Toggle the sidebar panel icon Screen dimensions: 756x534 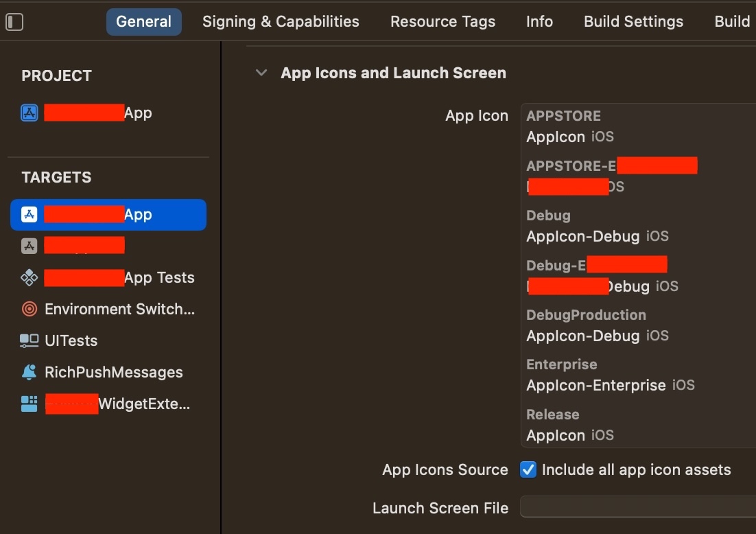(14, 22)
